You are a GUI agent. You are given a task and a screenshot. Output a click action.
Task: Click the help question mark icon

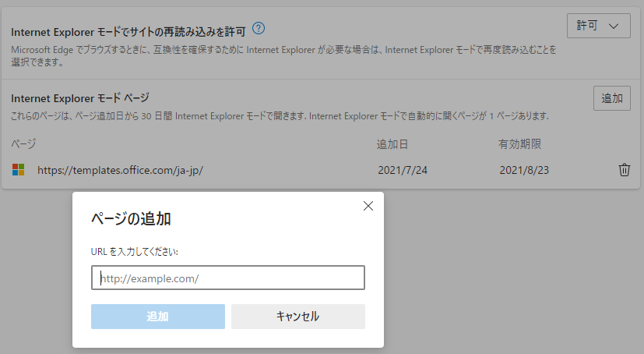tap(259, 28)
